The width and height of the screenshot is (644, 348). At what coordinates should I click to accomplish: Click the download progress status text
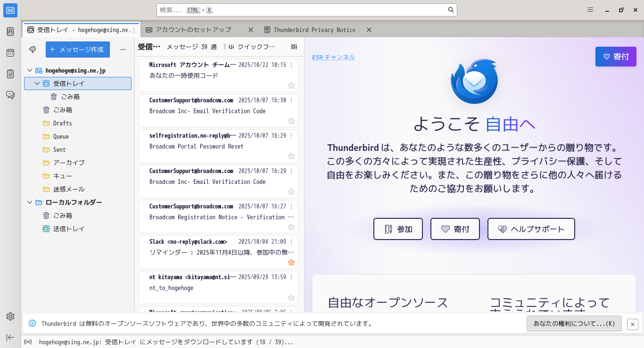coord(166,342)
